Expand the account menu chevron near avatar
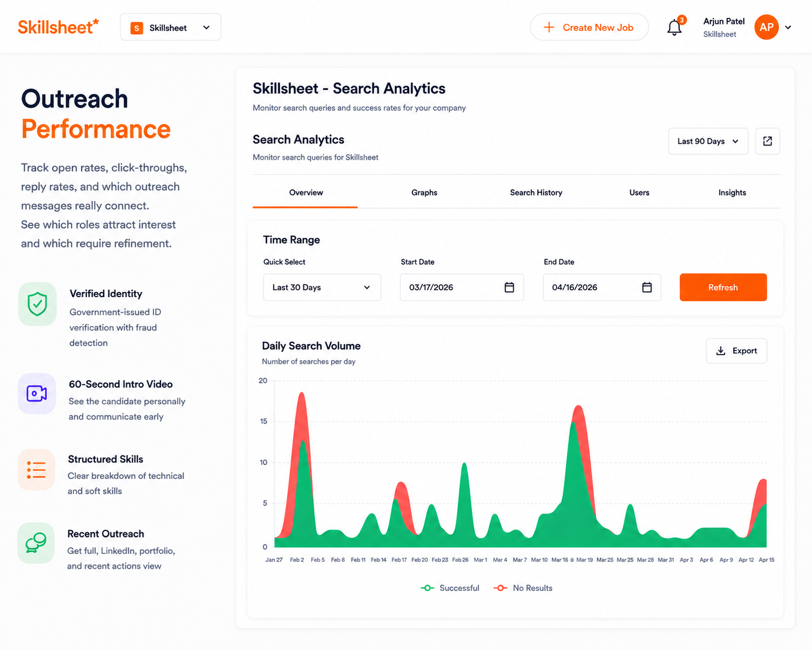This screenshot has height=650, width=812. 788,27
